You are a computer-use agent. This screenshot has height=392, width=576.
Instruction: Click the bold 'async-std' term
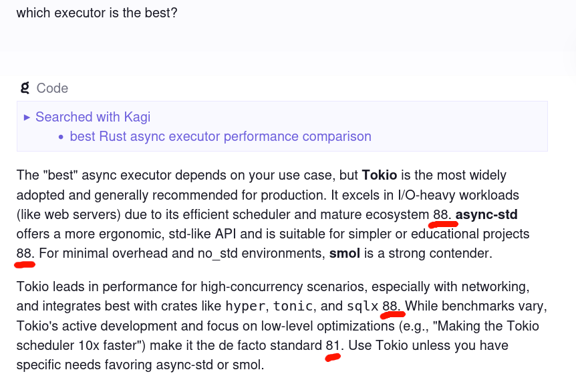(x=486, y=215)
